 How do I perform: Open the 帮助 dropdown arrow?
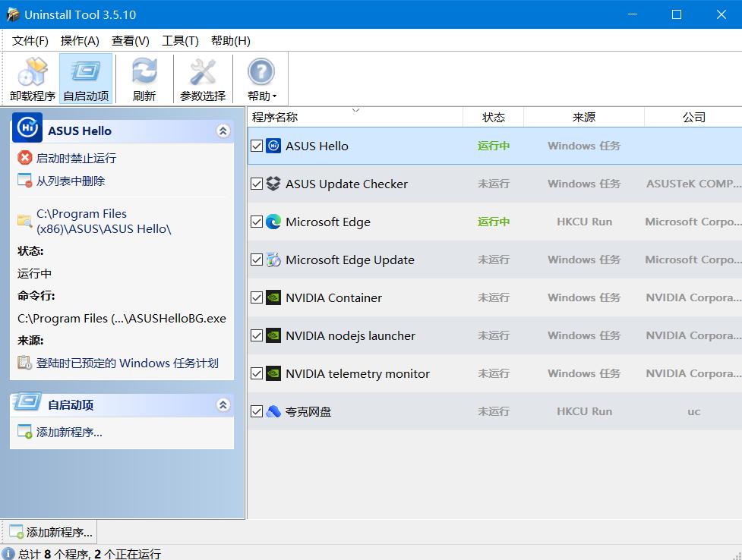273,93
